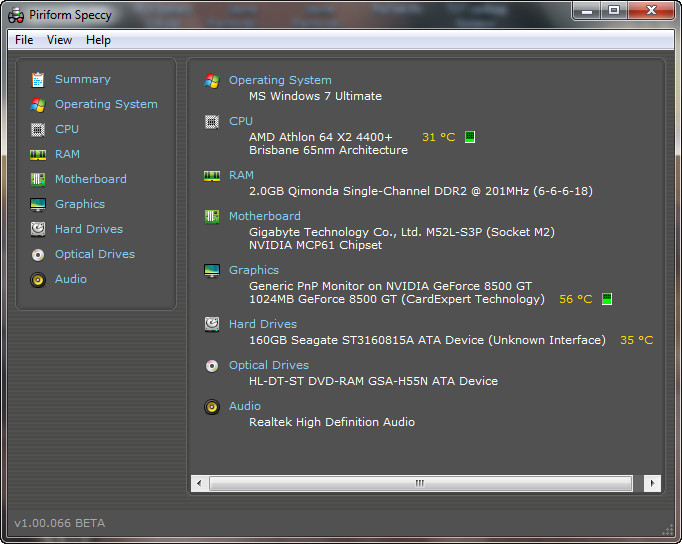This screenshot has width=682, height=544.
Task: Open Hard Drives from the sidebar
Action: (89, 229)
